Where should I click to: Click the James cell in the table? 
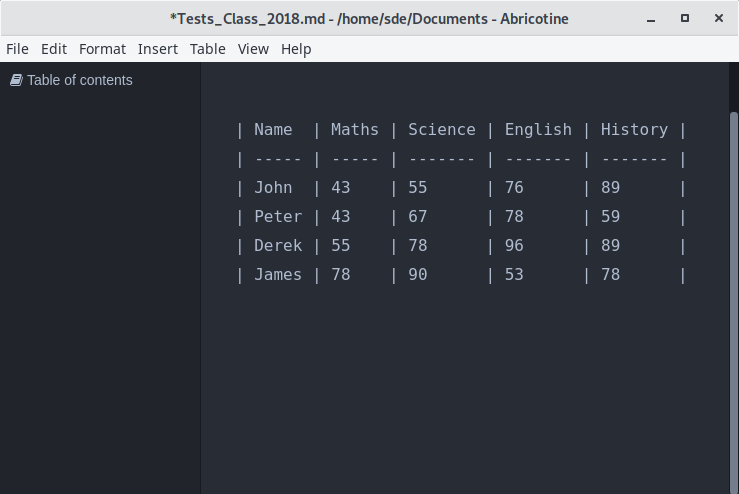tap(278, 275)
